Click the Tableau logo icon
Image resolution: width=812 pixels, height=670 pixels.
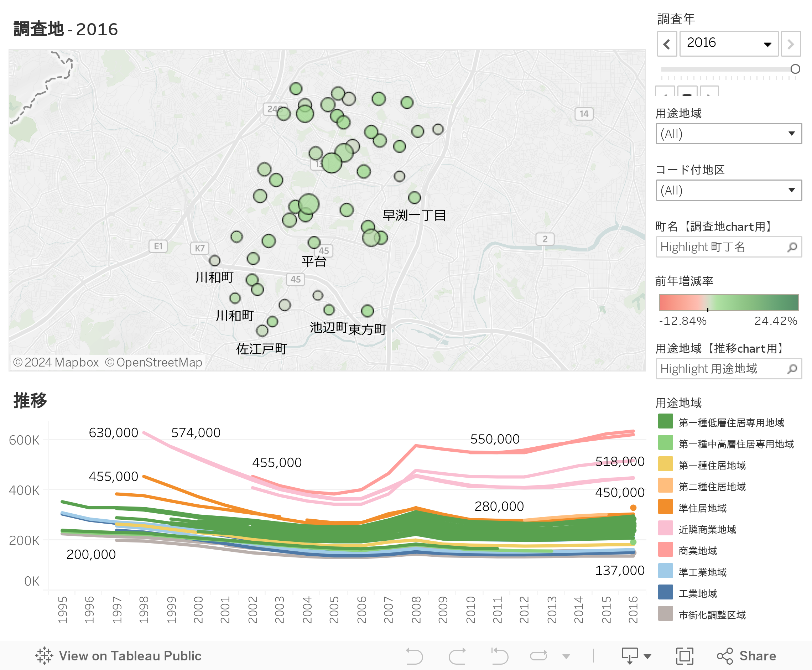tap(44, 656)
